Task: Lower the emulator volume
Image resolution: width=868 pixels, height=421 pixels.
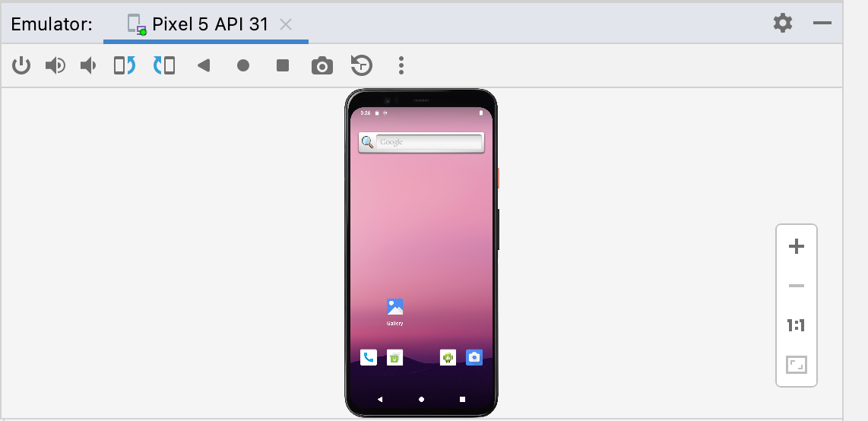Action: pyautogui.click(x=89, y=66)
